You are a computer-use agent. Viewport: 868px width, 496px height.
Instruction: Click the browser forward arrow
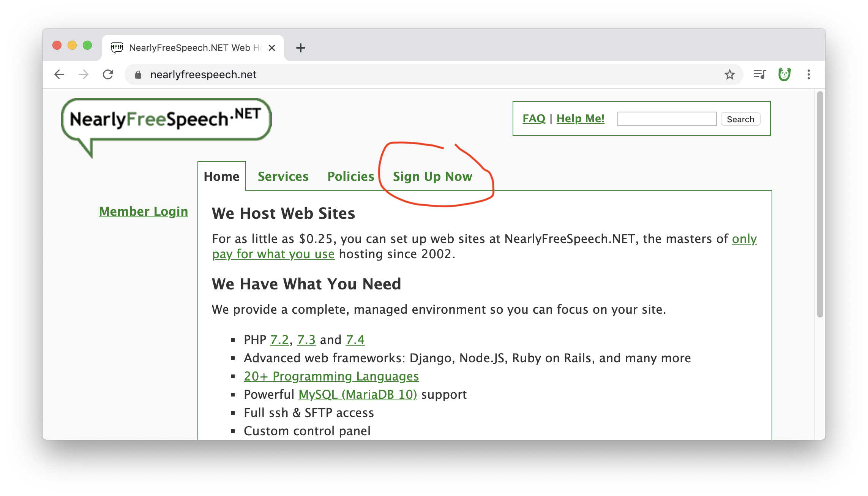(x=84, y=74)
